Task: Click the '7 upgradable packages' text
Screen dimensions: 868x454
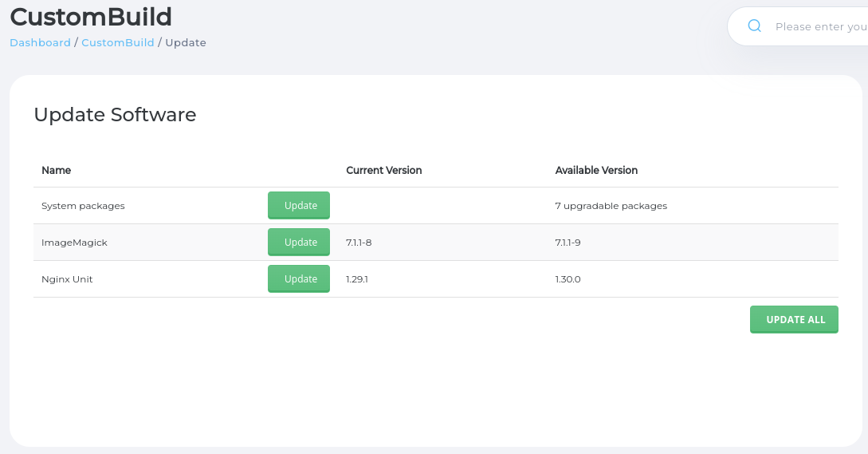Action: pos(611,206)
